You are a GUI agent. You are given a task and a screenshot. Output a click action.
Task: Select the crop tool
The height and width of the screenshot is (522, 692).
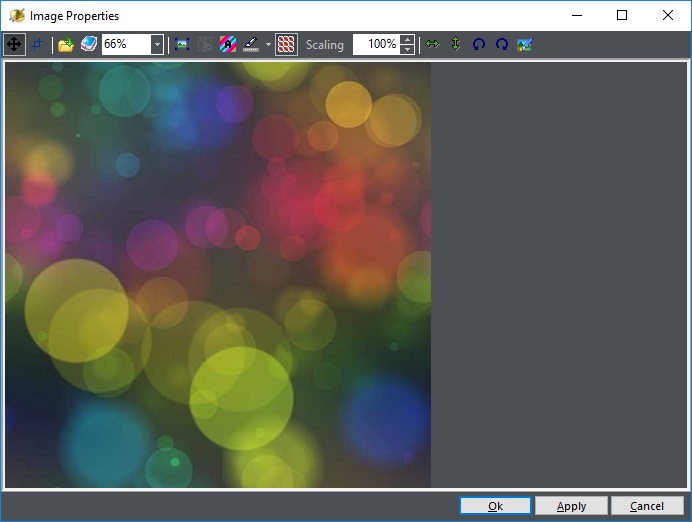coord(38,44)
